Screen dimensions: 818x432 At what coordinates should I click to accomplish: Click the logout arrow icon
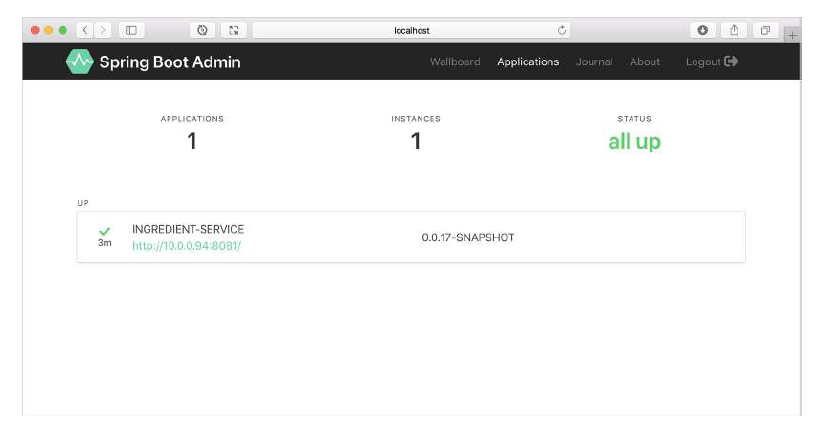(x=731, y=62)
